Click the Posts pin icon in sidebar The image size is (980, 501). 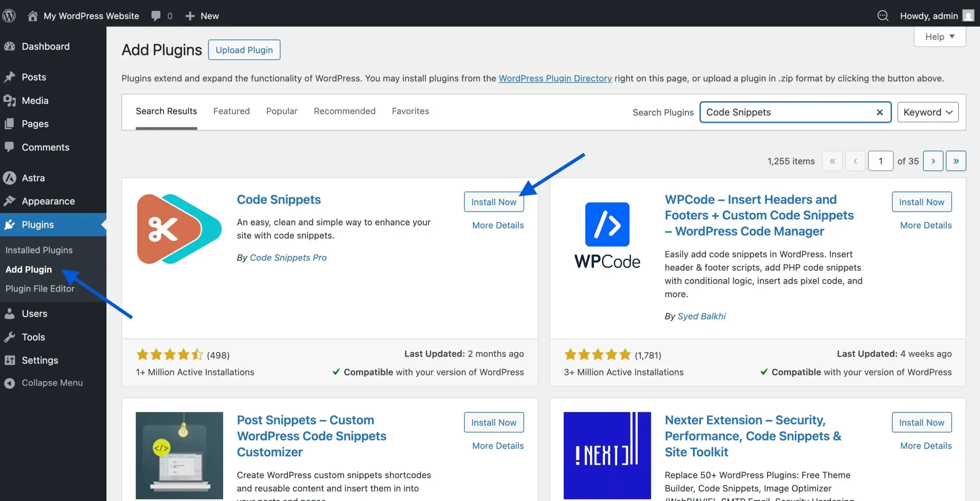10,77
